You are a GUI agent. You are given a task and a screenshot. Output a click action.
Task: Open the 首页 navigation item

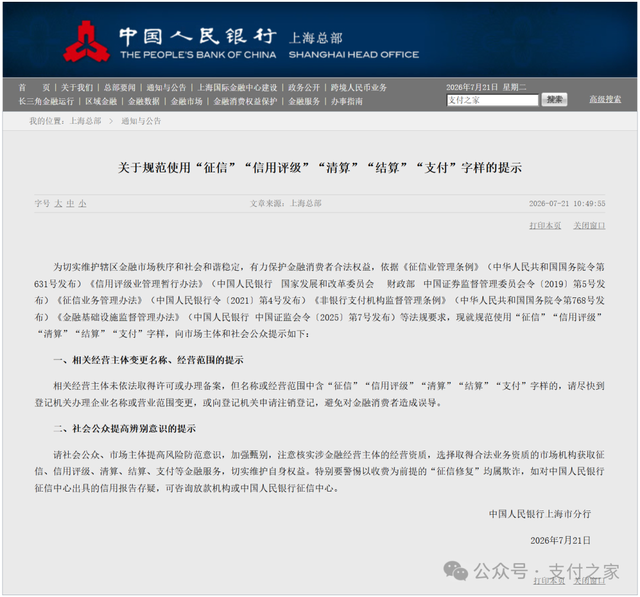coord(34,87)
